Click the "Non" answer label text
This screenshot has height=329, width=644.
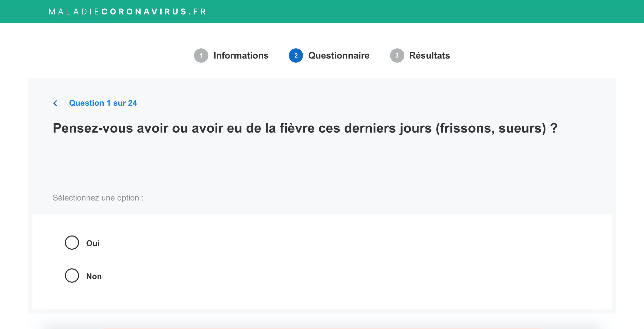point(94,276)
